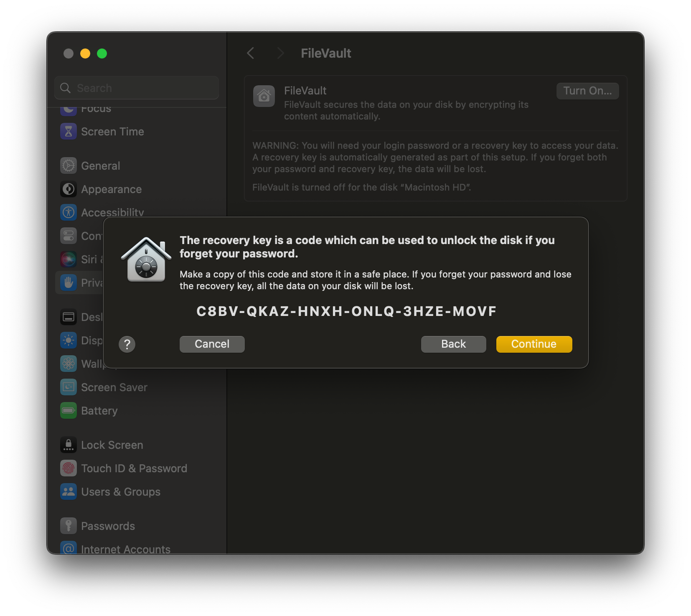The width and height of the screenshot is (691, 616).
Task: Open Passwords settings
Action: (137, 526)
